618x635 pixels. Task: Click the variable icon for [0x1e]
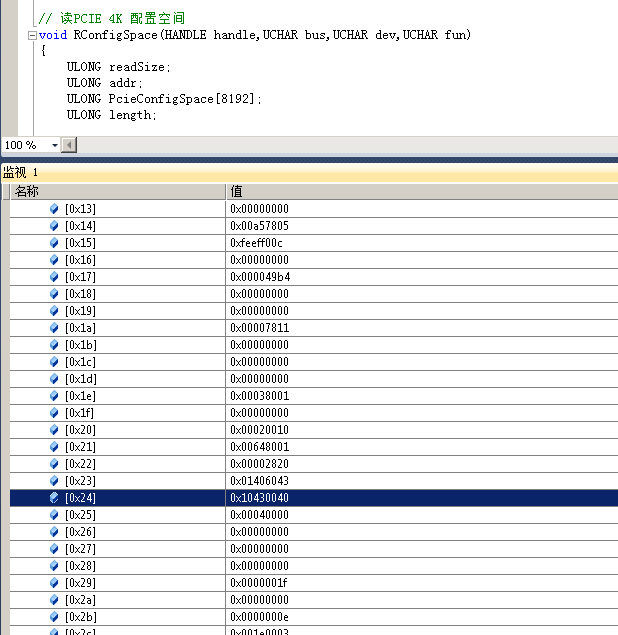[x=54, y=396]
